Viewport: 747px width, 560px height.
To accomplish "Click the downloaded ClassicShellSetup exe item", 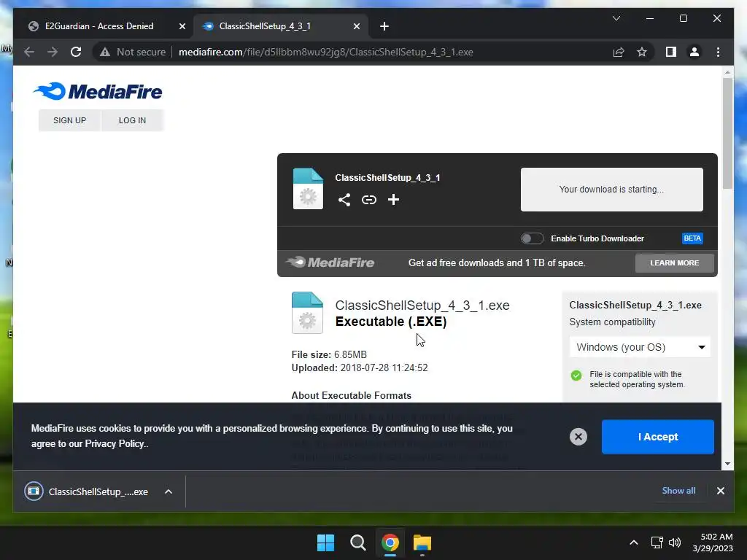I will pyautogui.click(x=86, y=491).
